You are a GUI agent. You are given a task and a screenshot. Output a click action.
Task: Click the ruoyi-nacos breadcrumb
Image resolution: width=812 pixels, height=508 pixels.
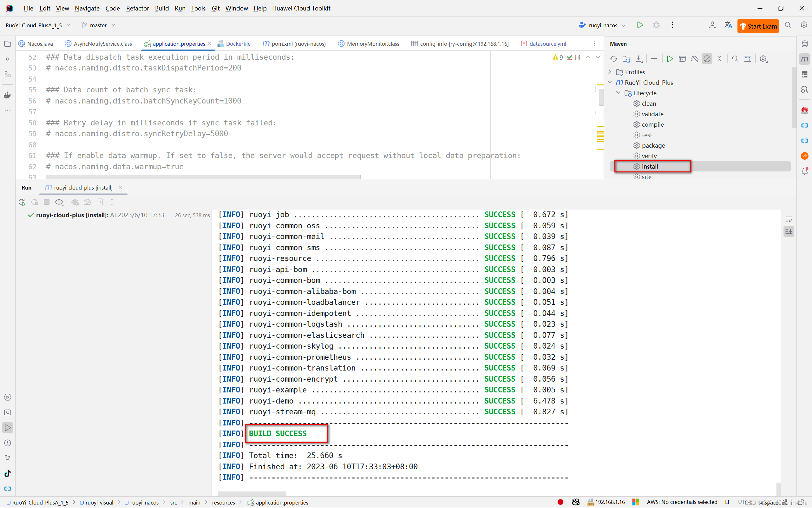[x=141, y=502]
